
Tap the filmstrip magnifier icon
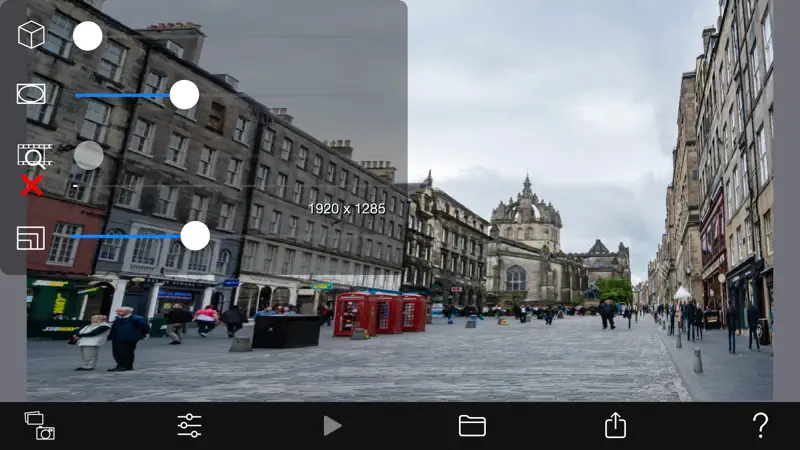point(35,156)
